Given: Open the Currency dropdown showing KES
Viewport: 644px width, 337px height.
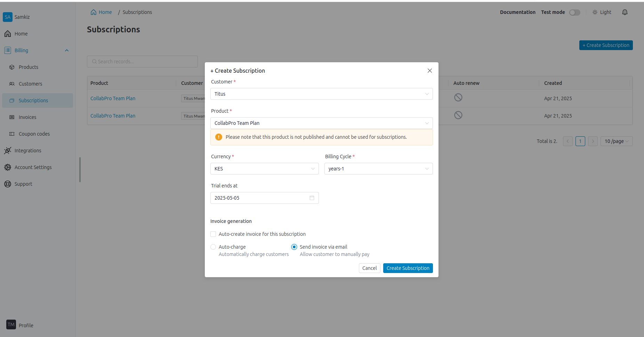Looking at the screenshot, I should click(x=264, y=169).
